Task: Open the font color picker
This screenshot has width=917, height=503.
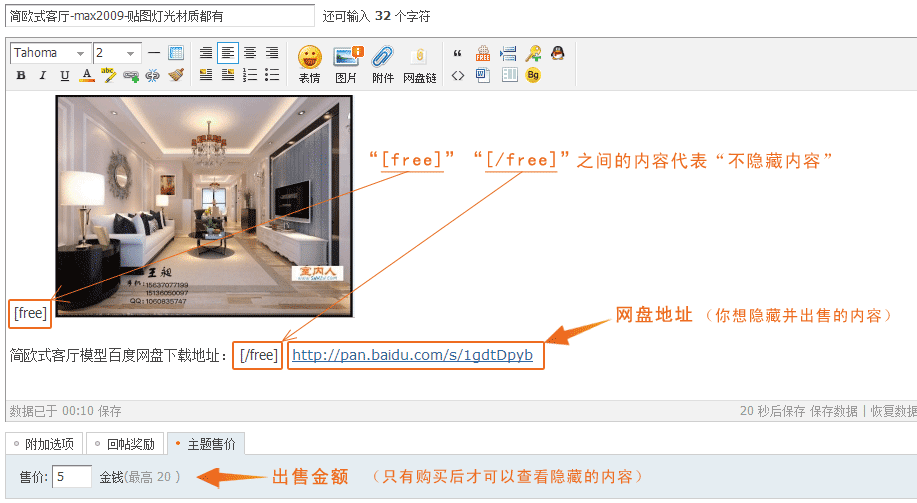Action: [87, 75]
